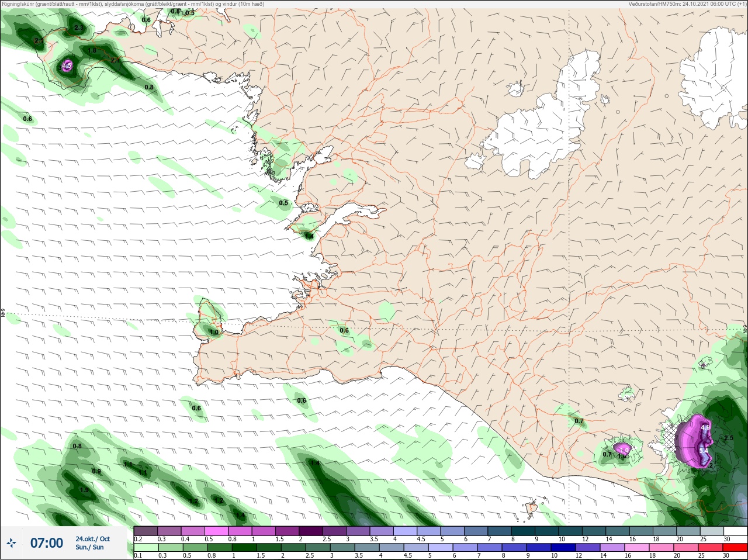Click the '24.okt./ Oct Sun./ Sun' date label
Screen dimensions: 748x560
tap(92, 543)
